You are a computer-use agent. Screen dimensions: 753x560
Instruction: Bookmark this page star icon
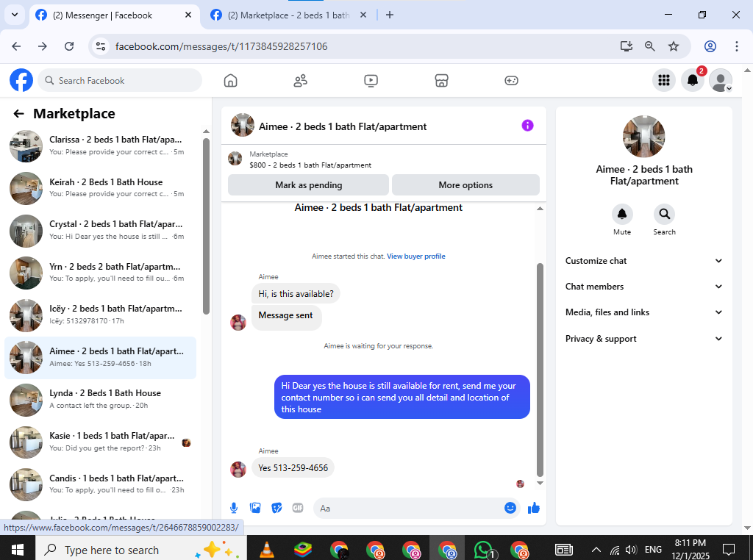click(x=674, y=46)
